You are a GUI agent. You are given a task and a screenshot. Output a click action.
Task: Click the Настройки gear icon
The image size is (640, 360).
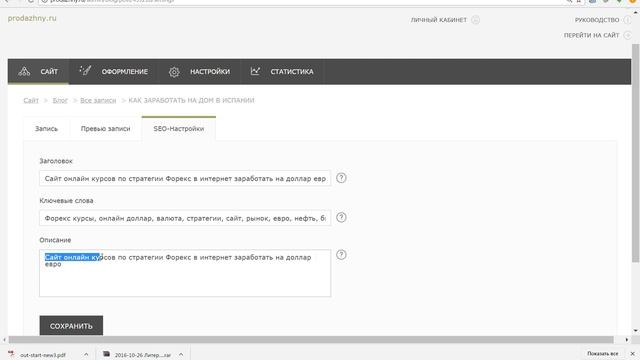click(174, 72)
